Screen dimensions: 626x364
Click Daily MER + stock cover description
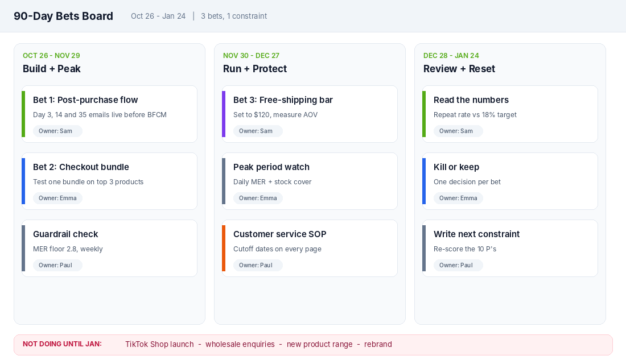coord(272,182)
